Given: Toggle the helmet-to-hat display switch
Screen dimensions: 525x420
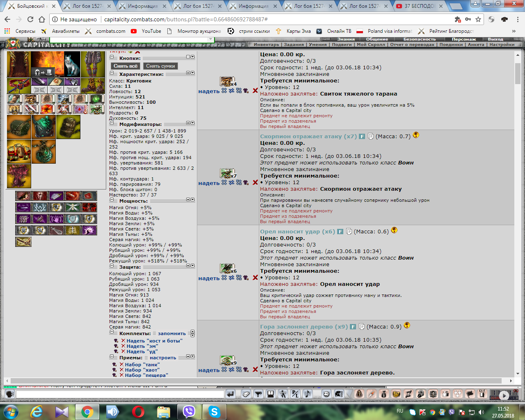Looking at the screenshot, I should [43, 73].
